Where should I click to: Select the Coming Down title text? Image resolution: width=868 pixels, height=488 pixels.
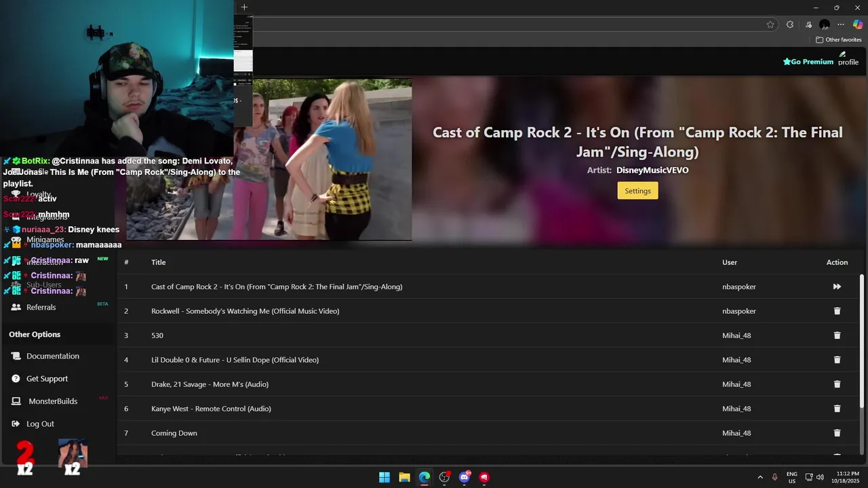pos(174,433)
